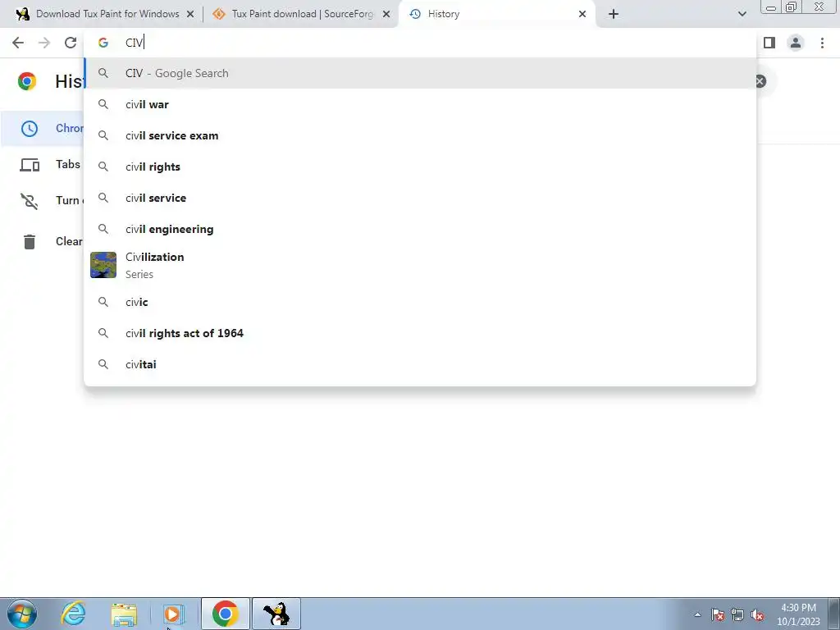Click the Google logo in the omnibox

[103, 43]
